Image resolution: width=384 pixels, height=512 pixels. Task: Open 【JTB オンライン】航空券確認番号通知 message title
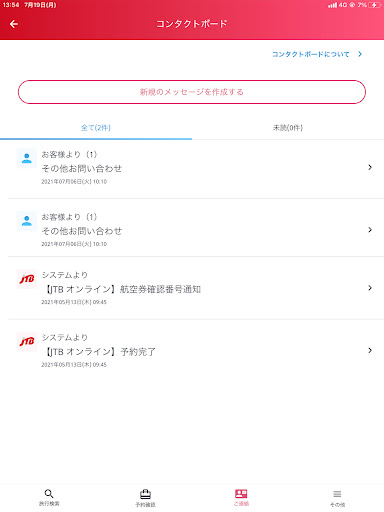122,289
